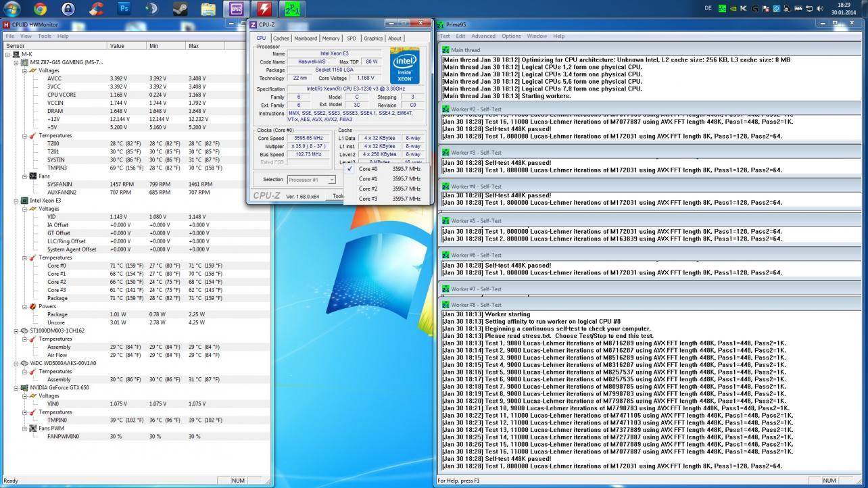Select the TMPIN3 temperature row
The image size is (868, 488).
[135, 168]
